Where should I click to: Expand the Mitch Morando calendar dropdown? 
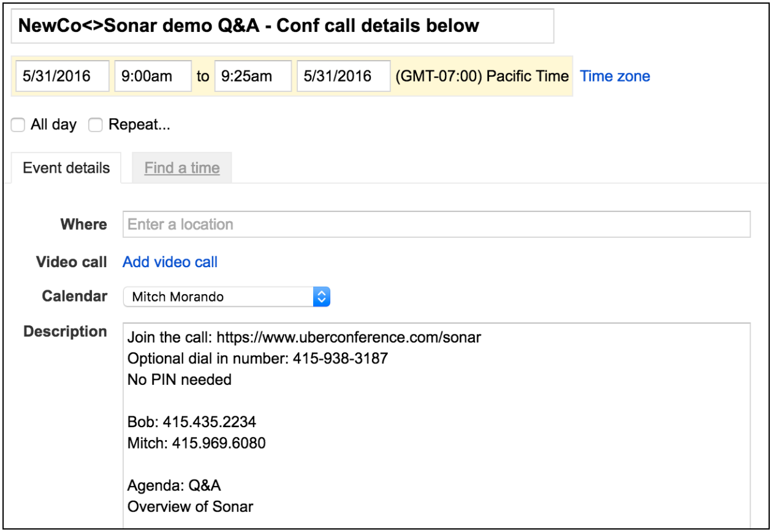(x=221, y=297)
